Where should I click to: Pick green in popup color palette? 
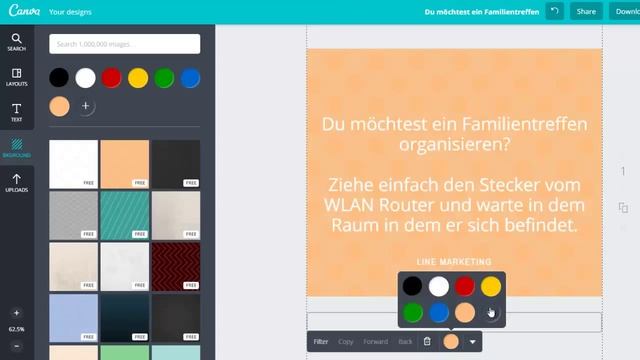pos(412,313)
